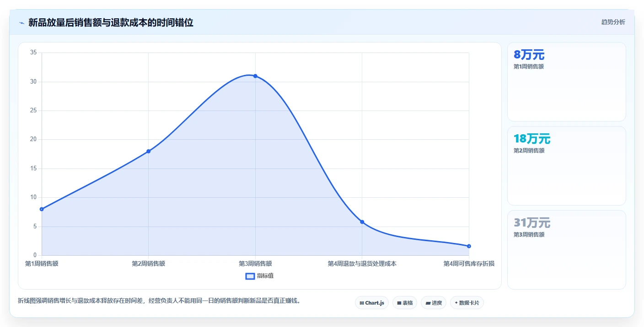
Task: Click the y-axis value 10
Action: tap(33, 197)
